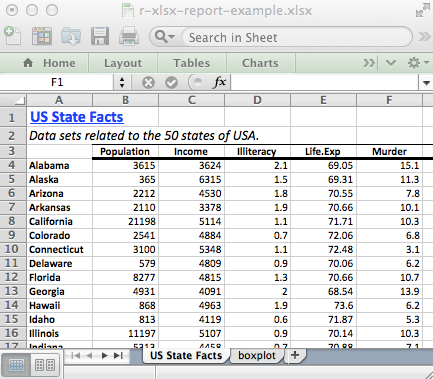Select row 16 header

pyautogui.click(x=13, y=333)
